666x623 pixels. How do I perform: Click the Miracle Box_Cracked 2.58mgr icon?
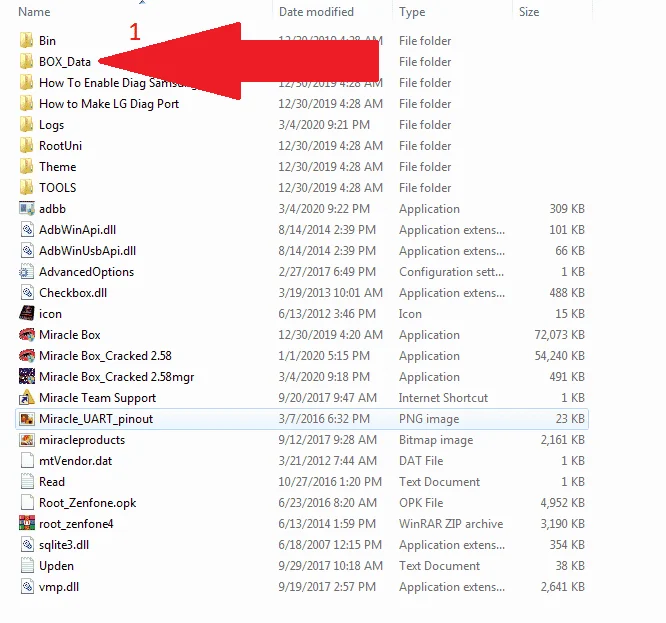(x=27, y=377)
